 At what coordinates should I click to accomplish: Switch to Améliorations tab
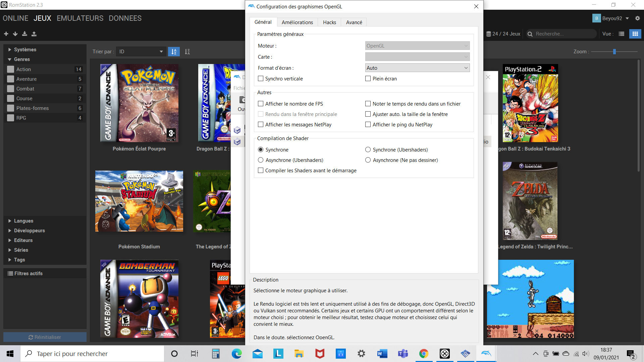click(x=297, y=22)
